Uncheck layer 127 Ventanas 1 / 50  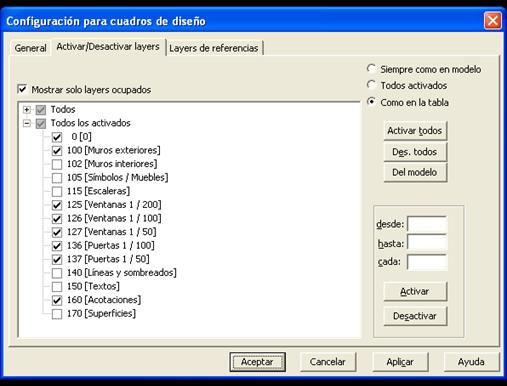click(57, 232)
